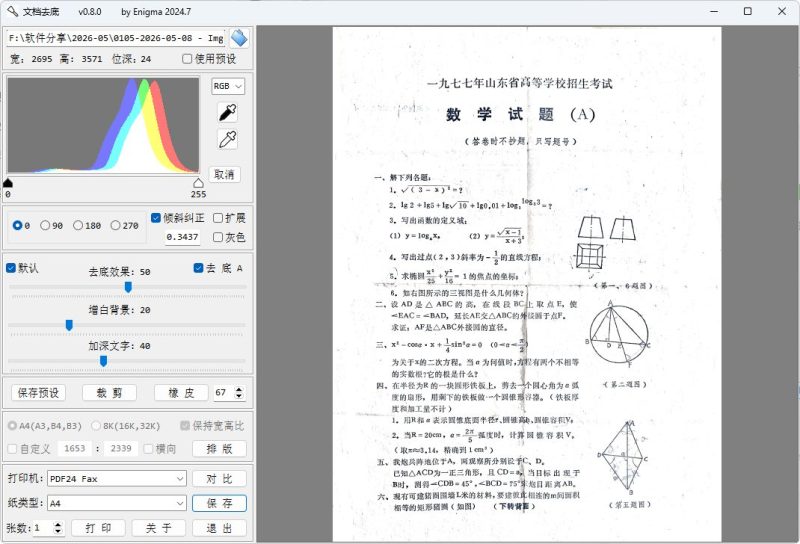Click the 退出 exit button

(x=219, y=528)
